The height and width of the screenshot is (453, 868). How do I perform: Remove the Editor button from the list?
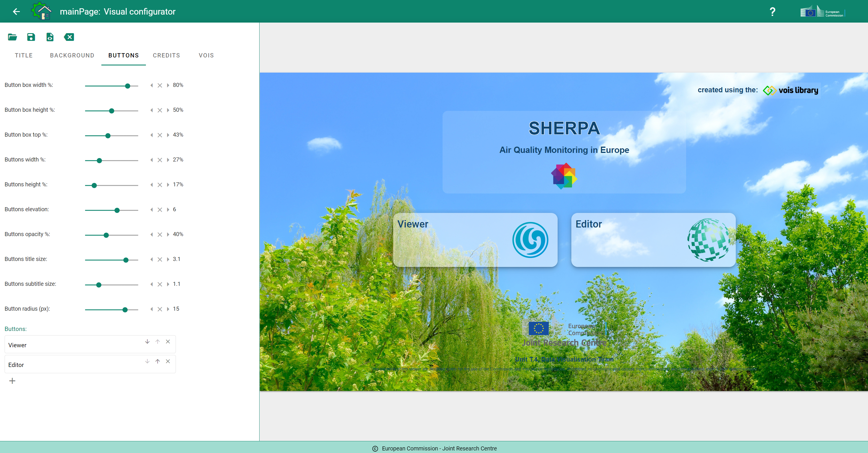168,361
